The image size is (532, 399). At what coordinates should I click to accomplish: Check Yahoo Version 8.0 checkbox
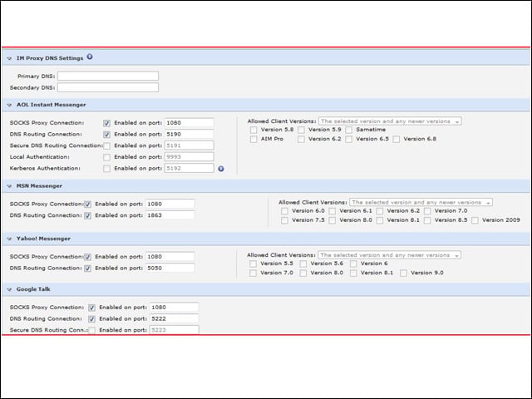coord(303,273)
